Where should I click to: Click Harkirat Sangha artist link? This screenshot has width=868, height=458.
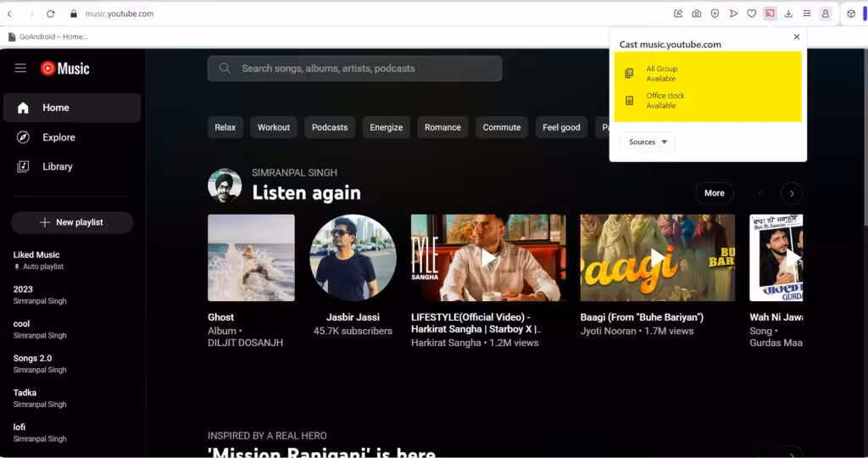coord(446,343)
